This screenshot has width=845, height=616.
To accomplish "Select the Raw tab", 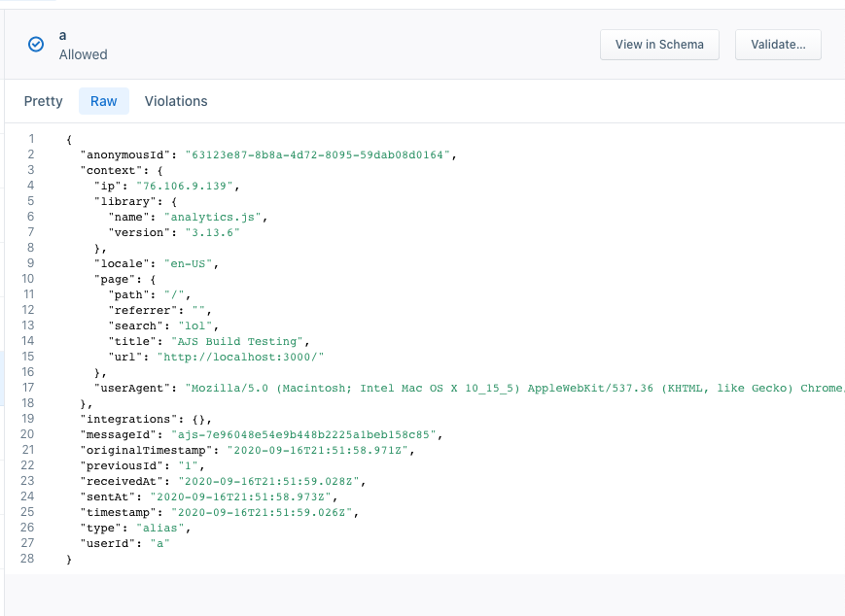I will pos(104,101).
